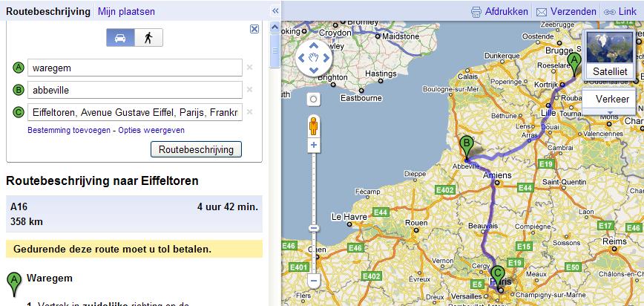Pan map right arrow
The image size is (644, 306).
[326, 58]
